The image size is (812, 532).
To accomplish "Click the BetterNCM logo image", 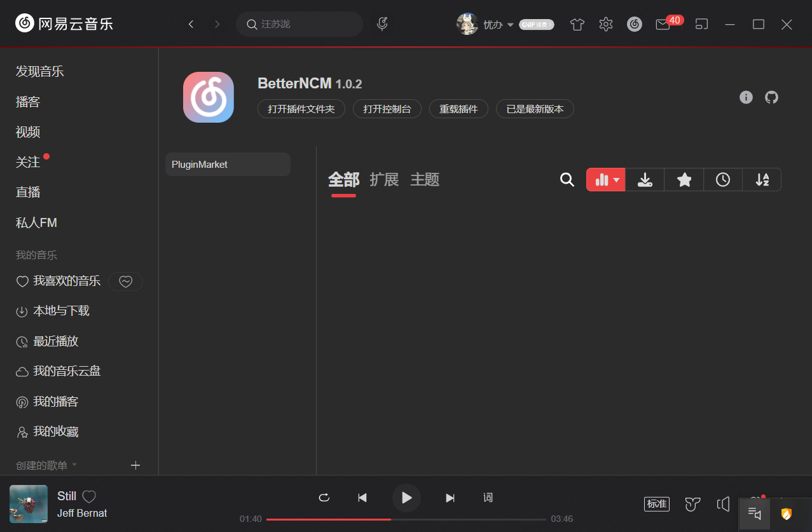I will click(x=209, y=97).
